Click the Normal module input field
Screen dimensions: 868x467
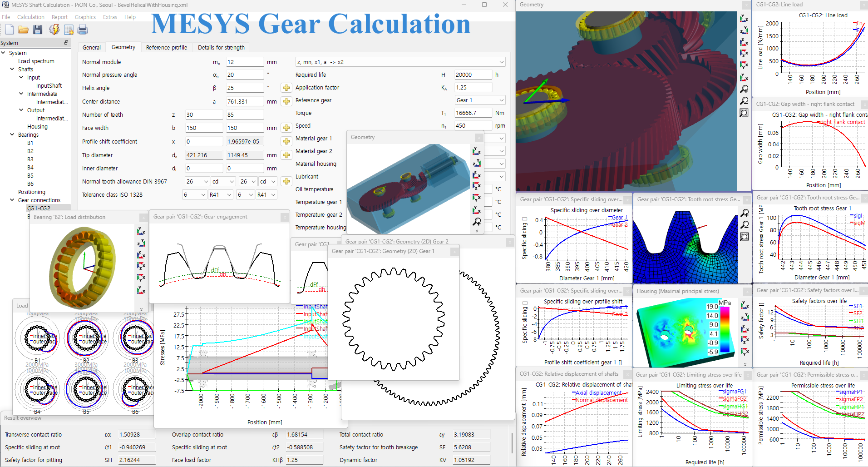pyautogui.click(x=244, y=62)
